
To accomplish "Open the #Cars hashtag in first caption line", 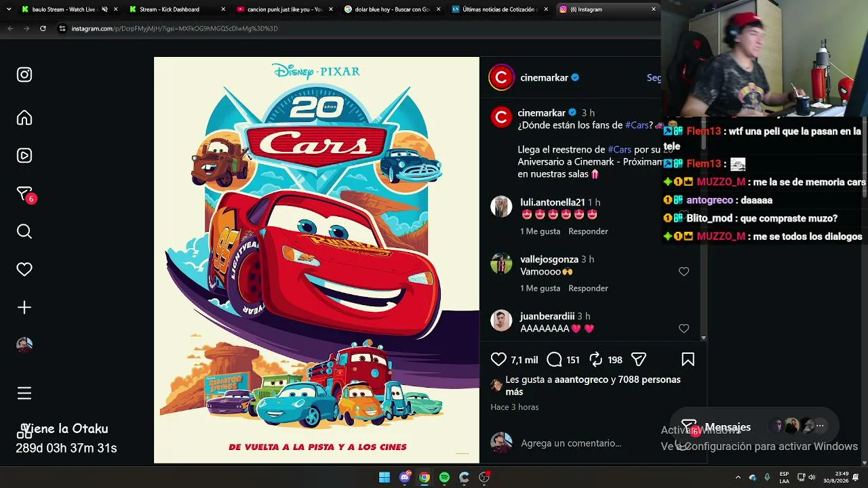I will click(637, 125).
